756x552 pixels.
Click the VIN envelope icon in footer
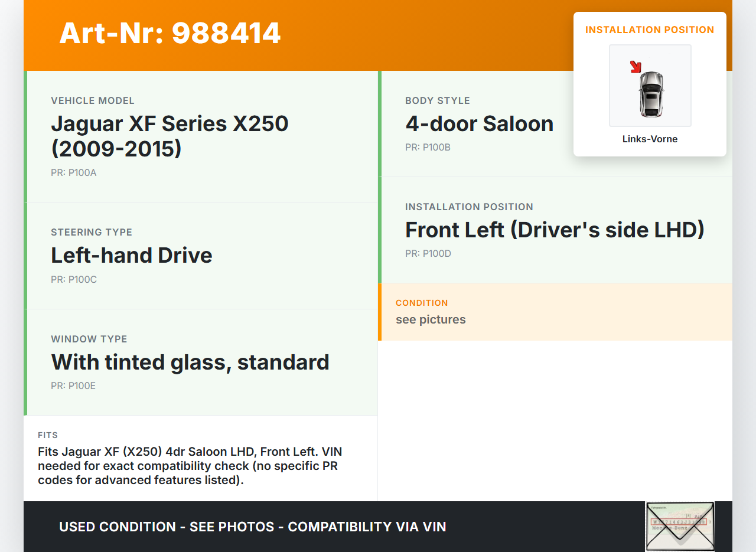(x=680, y=526)
